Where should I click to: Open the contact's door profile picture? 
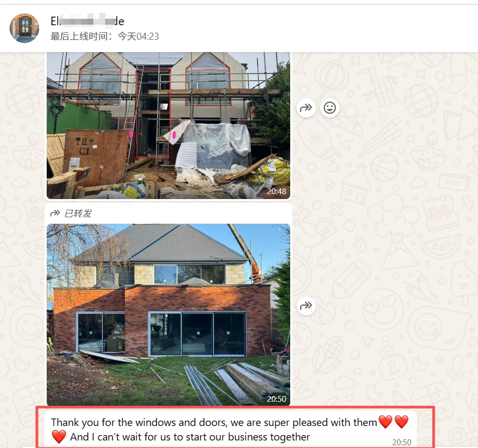[x=24, y=28]
